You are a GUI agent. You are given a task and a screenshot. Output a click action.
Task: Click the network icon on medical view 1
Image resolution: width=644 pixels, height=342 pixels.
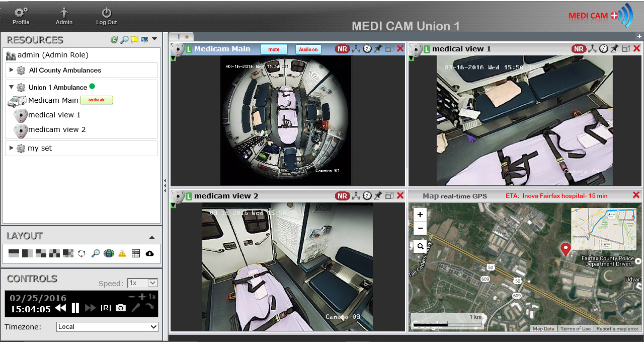point(593,48)
